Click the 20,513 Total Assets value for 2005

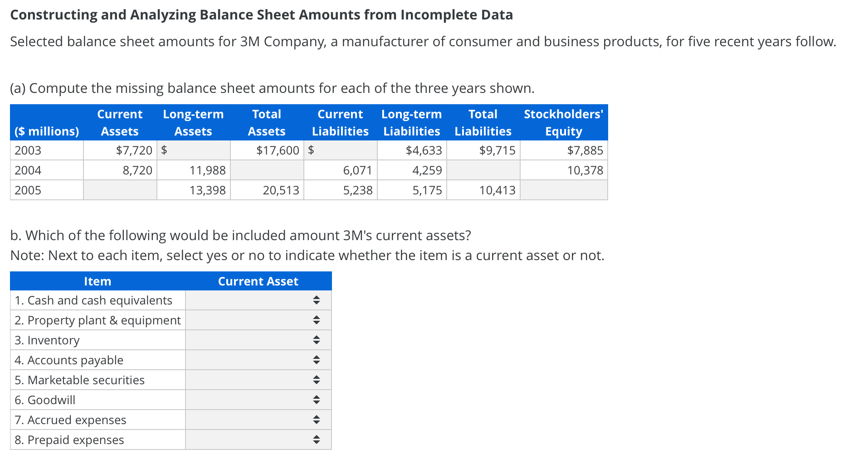click(281, 190)
